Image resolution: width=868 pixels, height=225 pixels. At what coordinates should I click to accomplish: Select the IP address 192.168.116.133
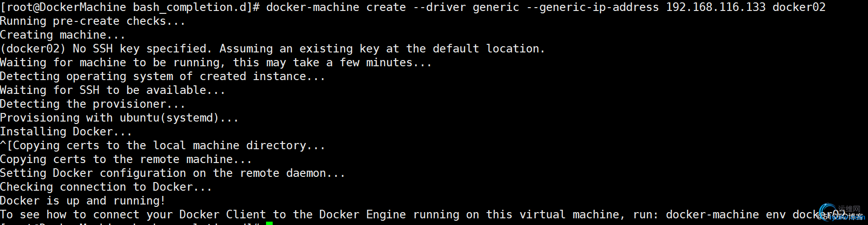[716, 7]
